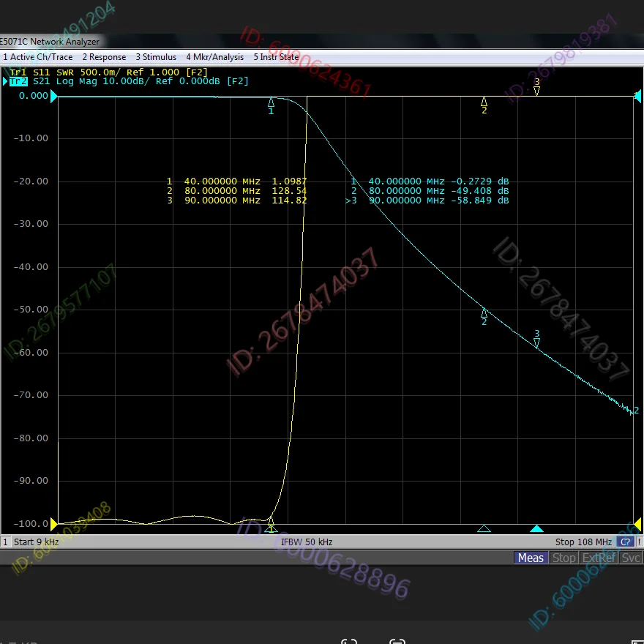
Task: Click the IFBW 50 kHz readout
Action: pyautogui.click(x=307, y=542)
